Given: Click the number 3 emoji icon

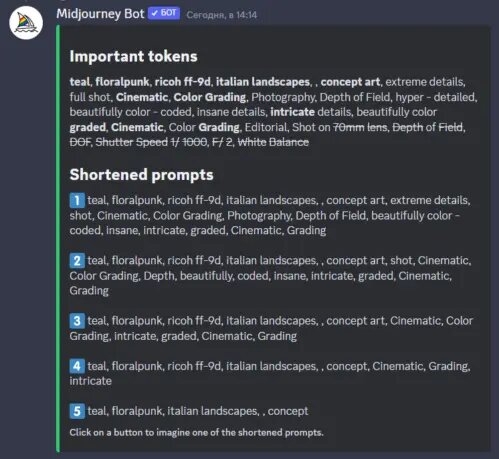Looking at the screenshot, I should pyautogui.click(x=77, y=321).
